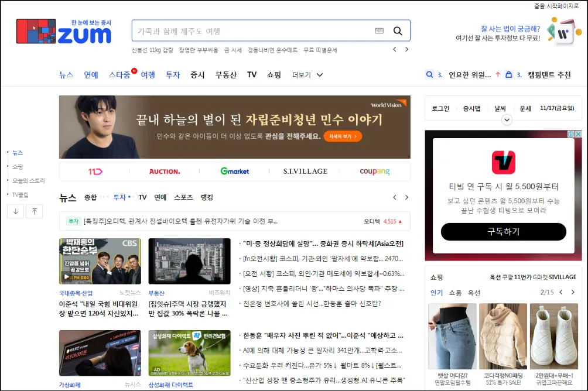This screenshot has height=391, width=588.
Task: Expand the weather widget with the chevron
Action: pyautogui.click(x=507, y=120)
